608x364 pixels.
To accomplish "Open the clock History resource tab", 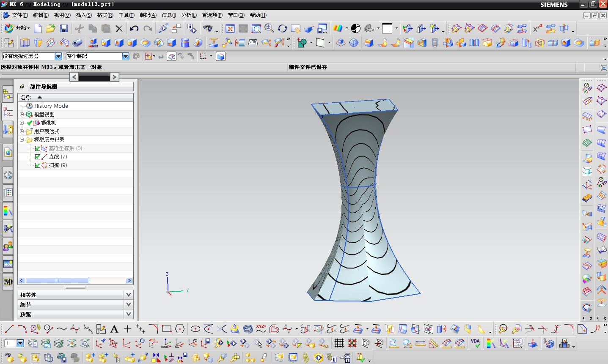I will [8, 175].
